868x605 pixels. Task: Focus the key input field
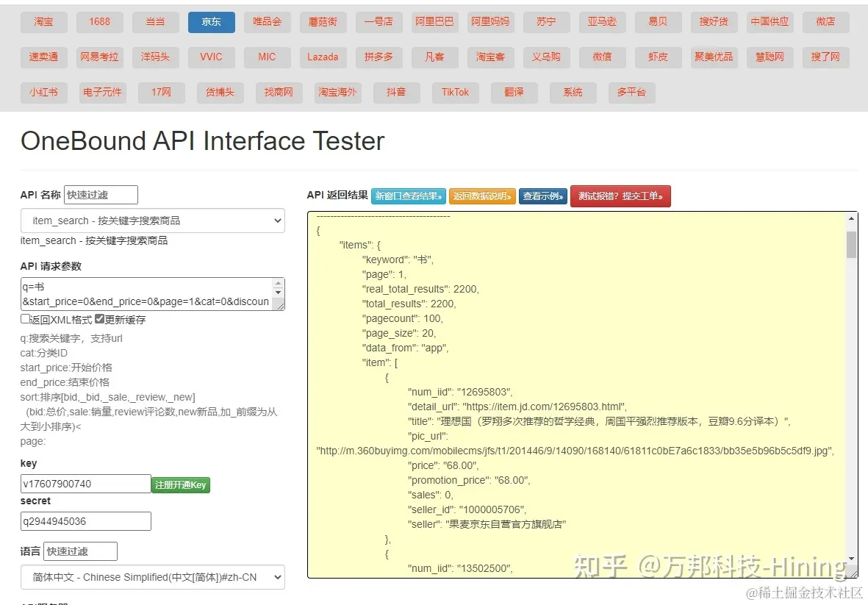click(x=86, y=484)
